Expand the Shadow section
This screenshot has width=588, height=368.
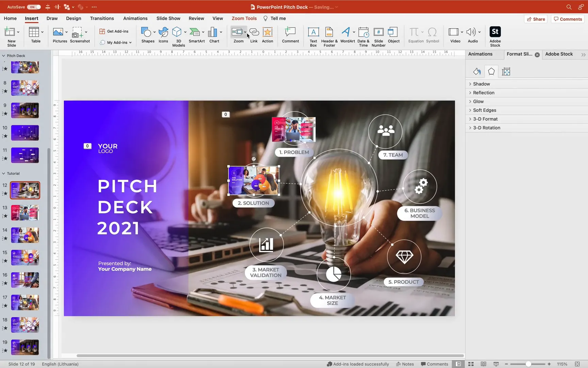coord(481,84)
